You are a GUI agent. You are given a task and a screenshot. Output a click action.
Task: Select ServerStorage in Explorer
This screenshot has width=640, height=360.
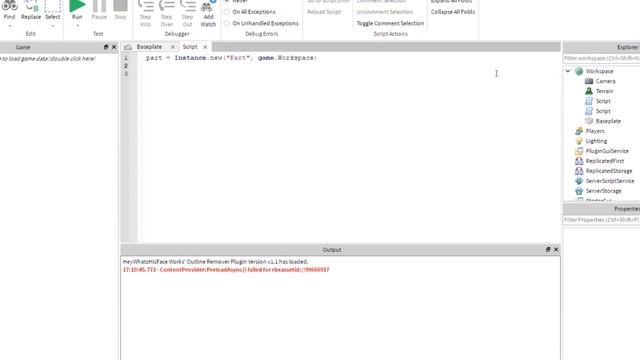pos(603,191)
